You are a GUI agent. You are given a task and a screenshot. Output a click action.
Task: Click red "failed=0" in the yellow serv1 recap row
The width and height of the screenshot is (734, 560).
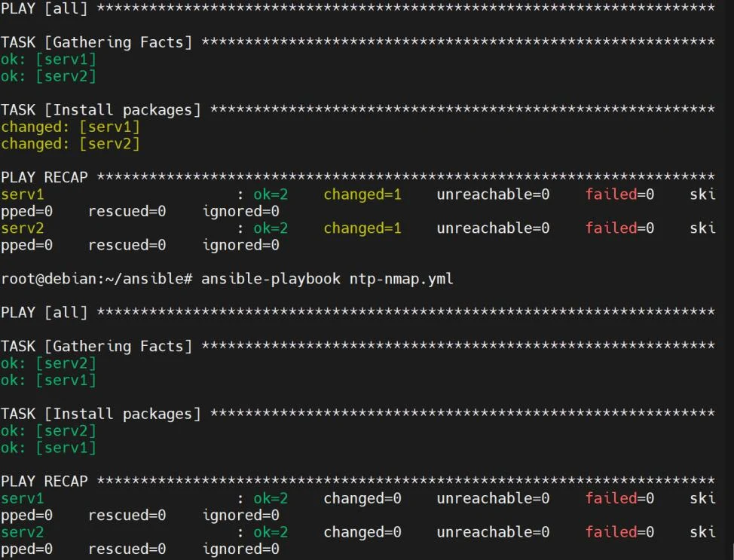(x=619, y=194)
